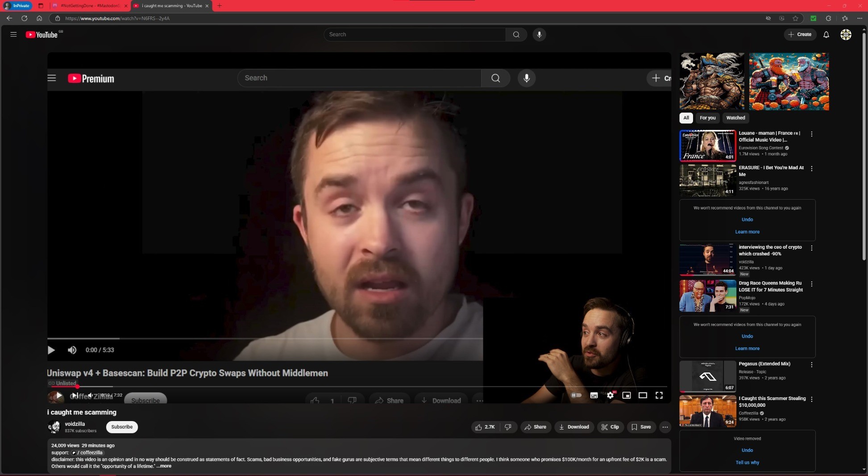Dislike this video
This screenshot has width=868, height=476.
(x=508, y=427)
